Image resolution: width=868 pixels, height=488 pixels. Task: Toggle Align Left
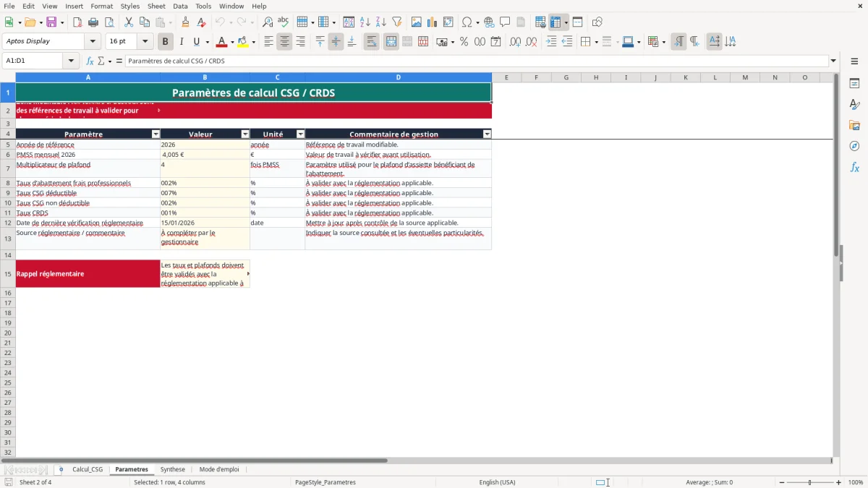coord(268,42)
